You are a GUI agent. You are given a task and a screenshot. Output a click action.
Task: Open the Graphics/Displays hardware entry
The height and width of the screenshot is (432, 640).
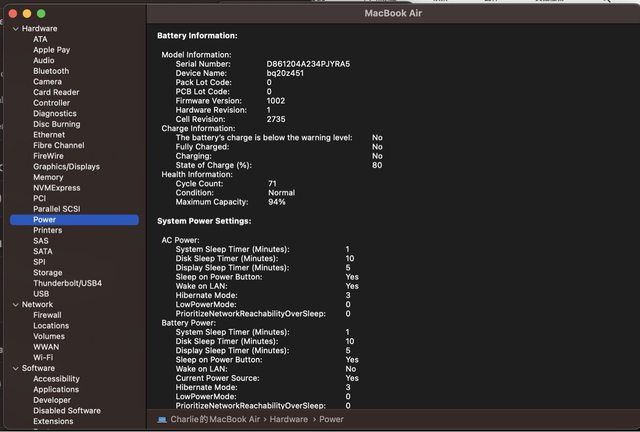[x=66, y=166]
